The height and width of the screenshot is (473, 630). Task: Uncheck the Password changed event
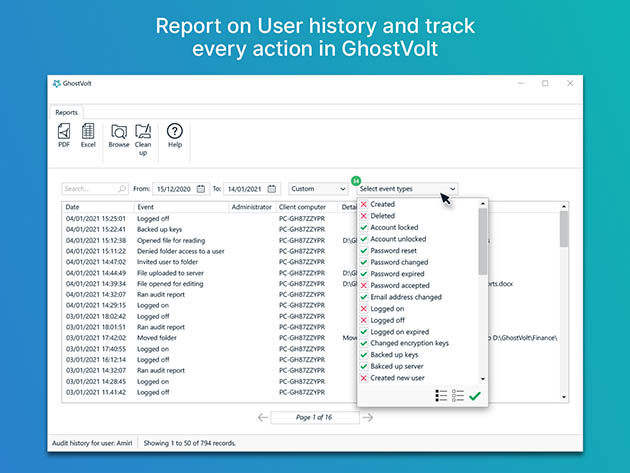(x=364, y=262)
